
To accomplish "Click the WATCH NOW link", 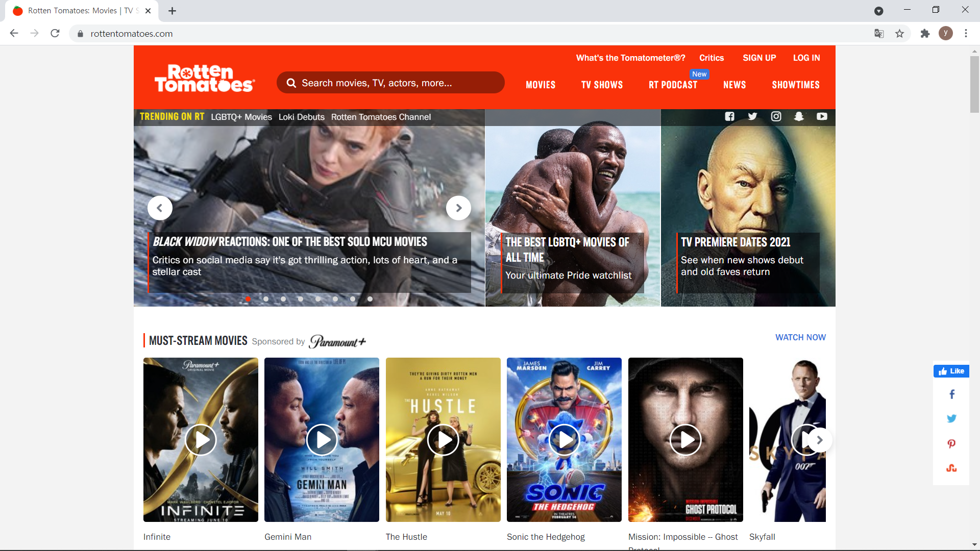I will pos(800,337).
